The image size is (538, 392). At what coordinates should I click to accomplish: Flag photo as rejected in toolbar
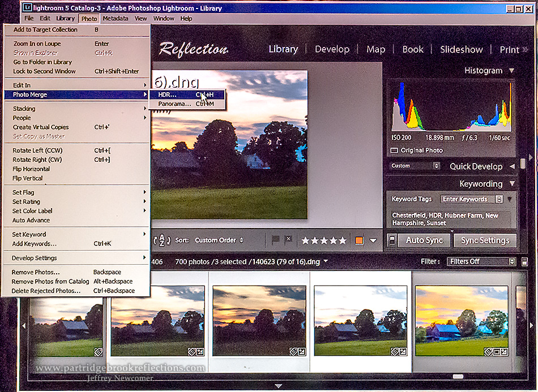(289, 239)
